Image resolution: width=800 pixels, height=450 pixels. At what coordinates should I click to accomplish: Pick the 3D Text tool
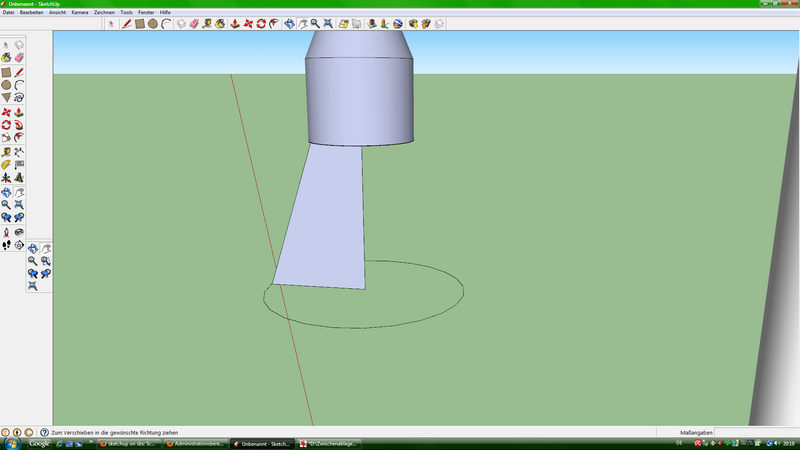click(x=19, y=176)
